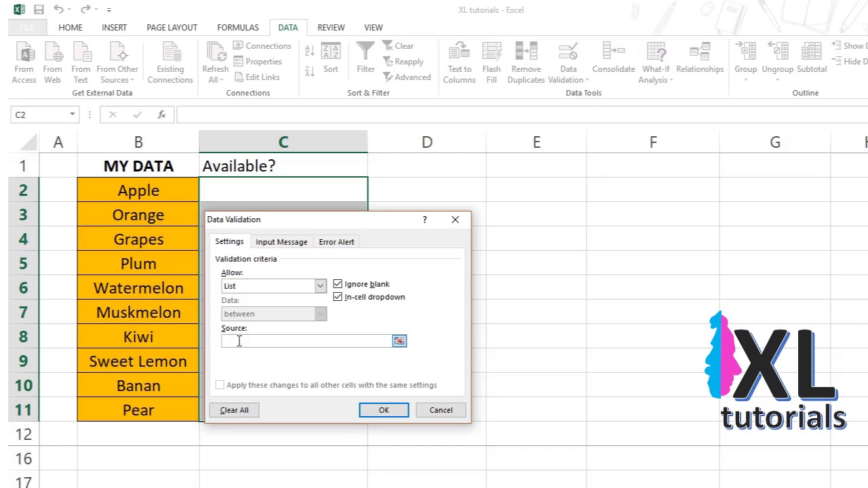The width and height of the screenshot is (868, 488).
Task: Close the Data Validation dialog
Action: click(x=455, y=220)
